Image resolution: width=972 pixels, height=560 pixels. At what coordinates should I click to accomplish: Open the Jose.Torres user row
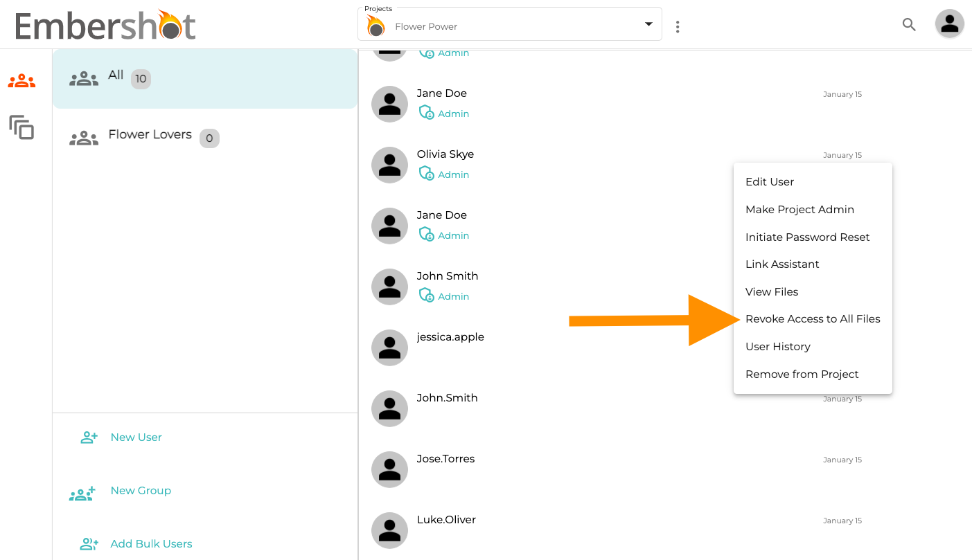617,469
